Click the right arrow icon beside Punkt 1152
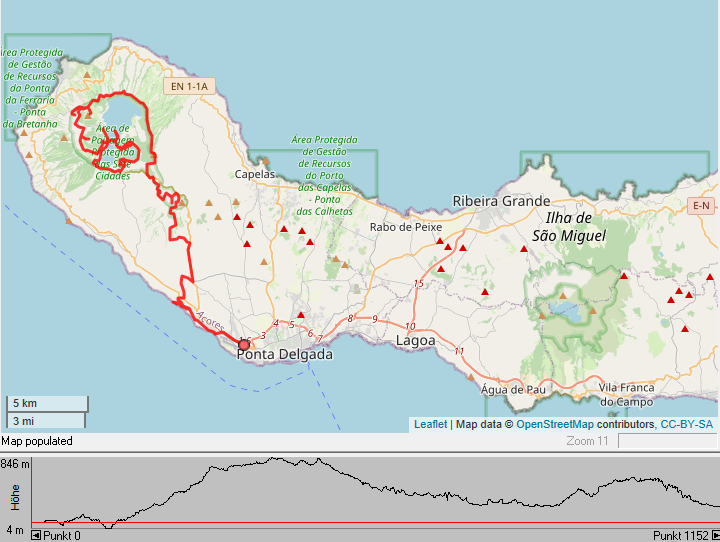The height and width of the screenshot is (542, 720). (712, 535)
